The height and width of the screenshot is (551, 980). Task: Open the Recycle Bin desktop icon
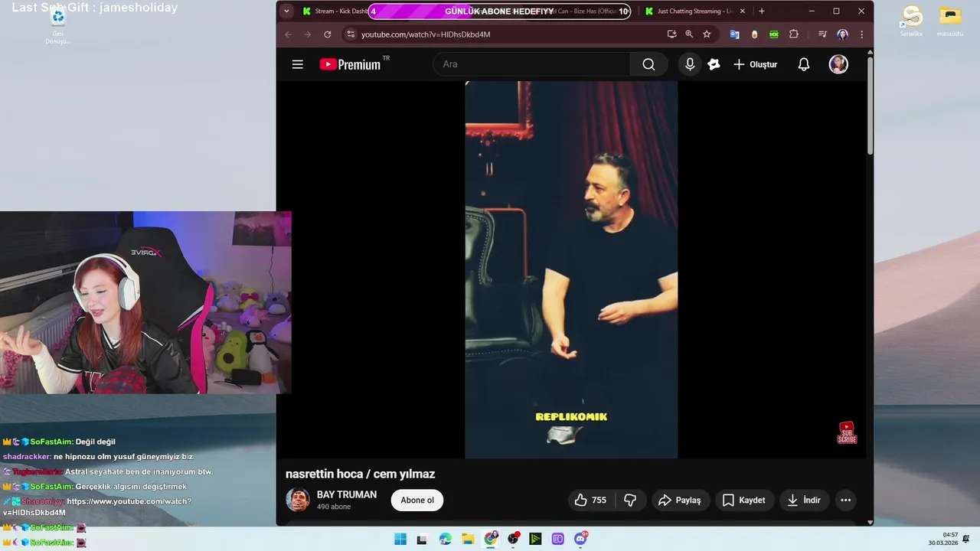(x=57, y=24)
